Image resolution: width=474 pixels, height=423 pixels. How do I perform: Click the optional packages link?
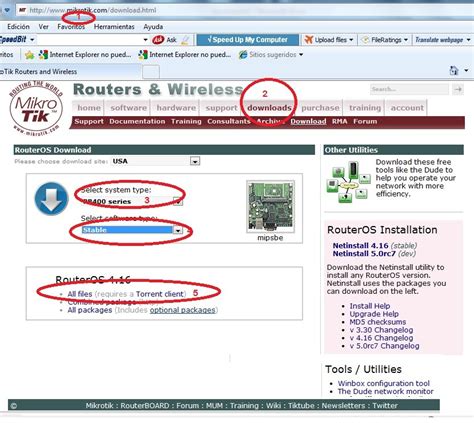point(182,310)
